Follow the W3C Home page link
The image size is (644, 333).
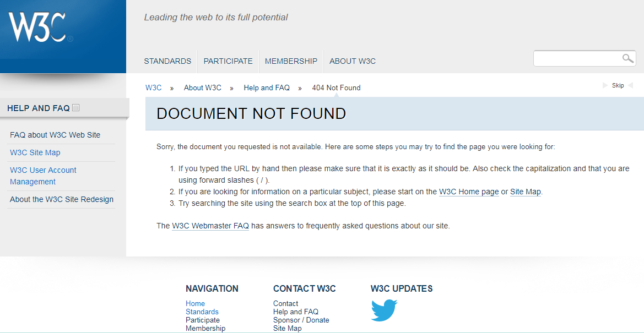pos(469,192)
